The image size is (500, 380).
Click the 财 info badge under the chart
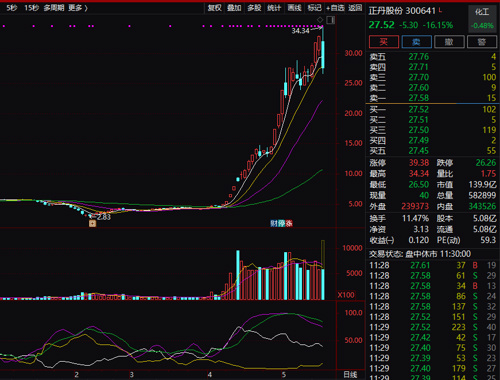pyautogui.click(x=274, y=223)
